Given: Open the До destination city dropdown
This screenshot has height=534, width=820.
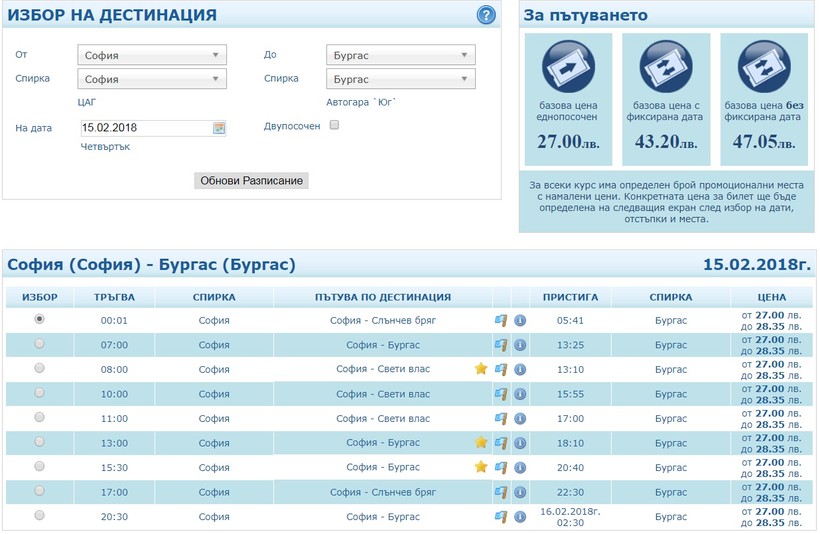Looking at the screenshot, I should tap(400, 55).
